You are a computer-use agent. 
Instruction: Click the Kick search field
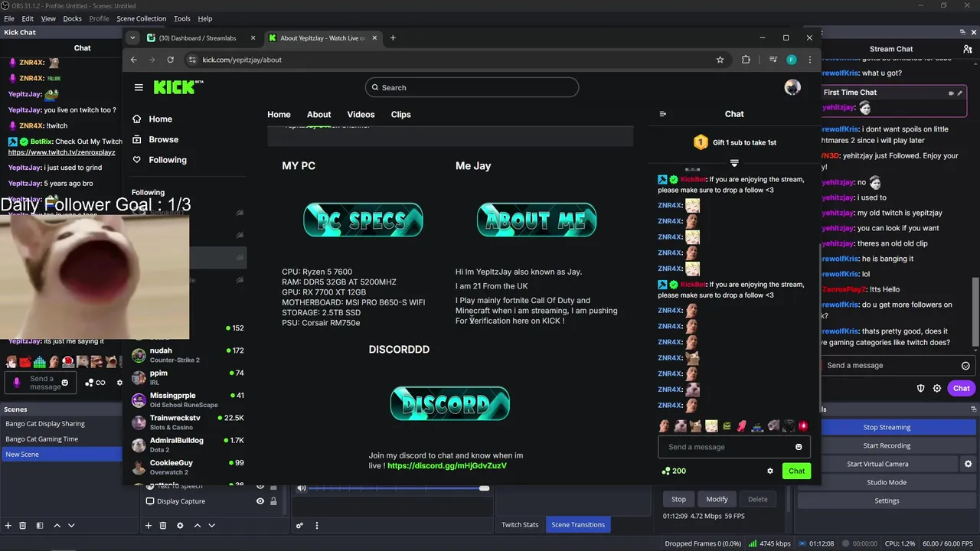(x=472, y=87)
